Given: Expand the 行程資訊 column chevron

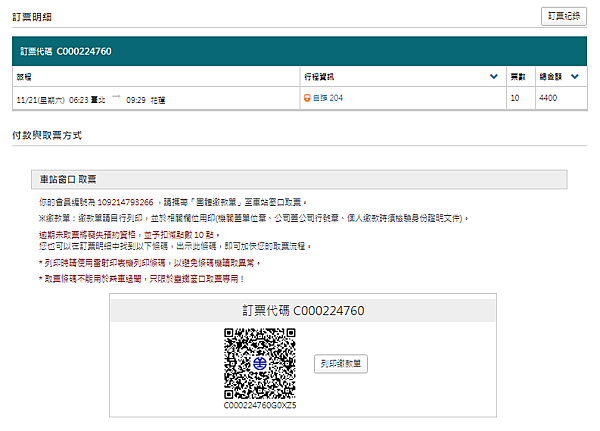Looking at the screenshot, I should [x=494, y=77].
